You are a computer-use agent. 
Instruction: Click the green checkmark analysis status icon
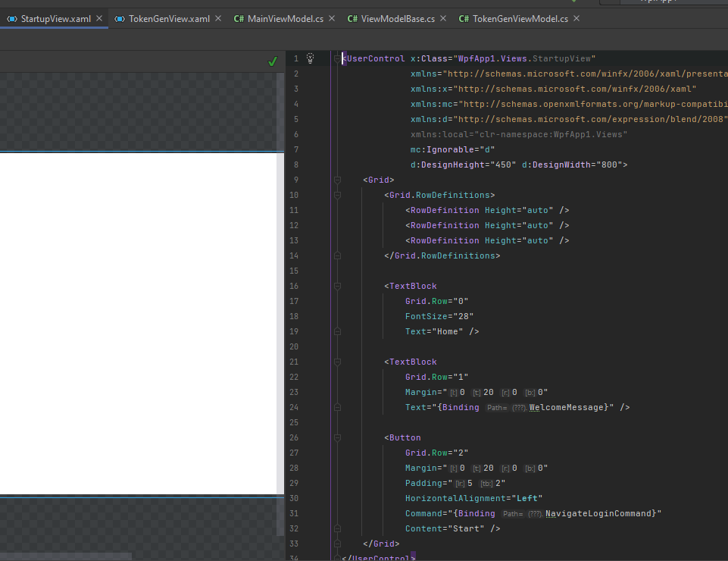(x=273, y=61)
